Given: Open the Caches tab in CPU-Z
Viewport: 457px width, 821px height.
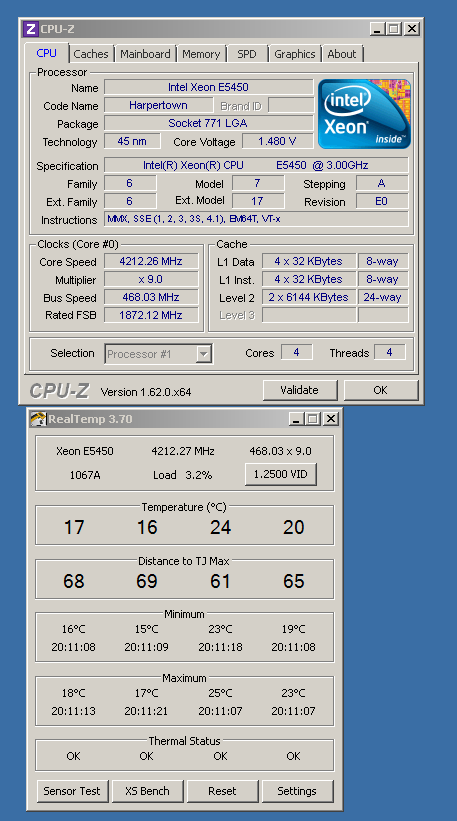Looking at the screenshot, I should (x=91, y=54).
